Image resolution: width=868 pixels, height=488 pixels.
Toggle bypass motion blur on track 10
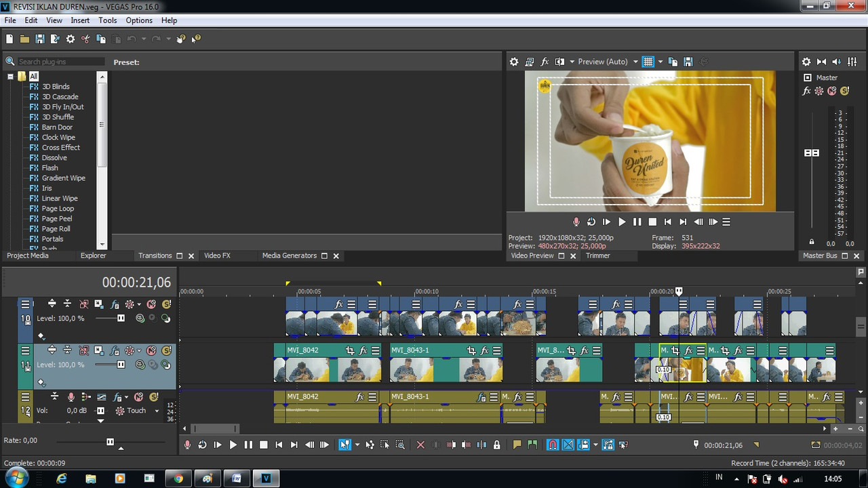point(83,304)
